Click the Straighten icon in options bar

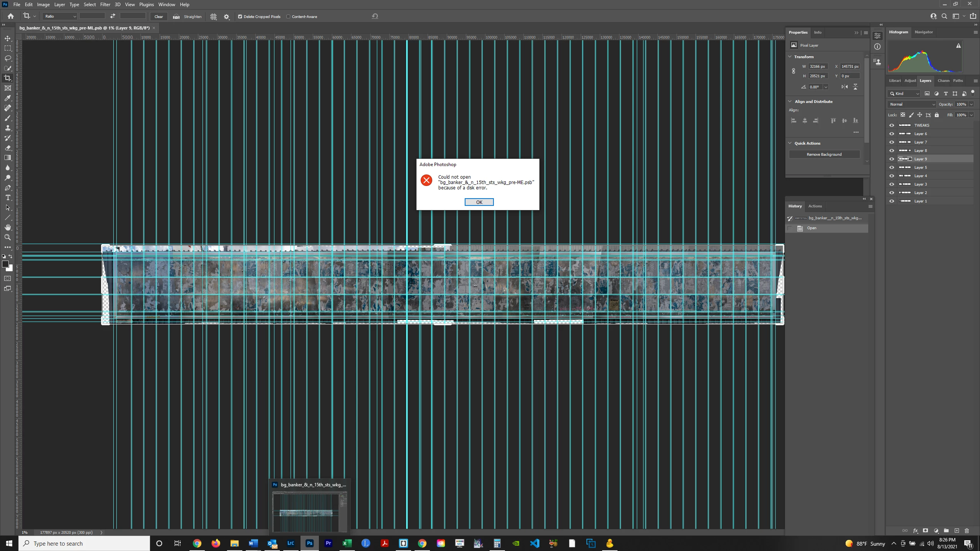point(176,16)
